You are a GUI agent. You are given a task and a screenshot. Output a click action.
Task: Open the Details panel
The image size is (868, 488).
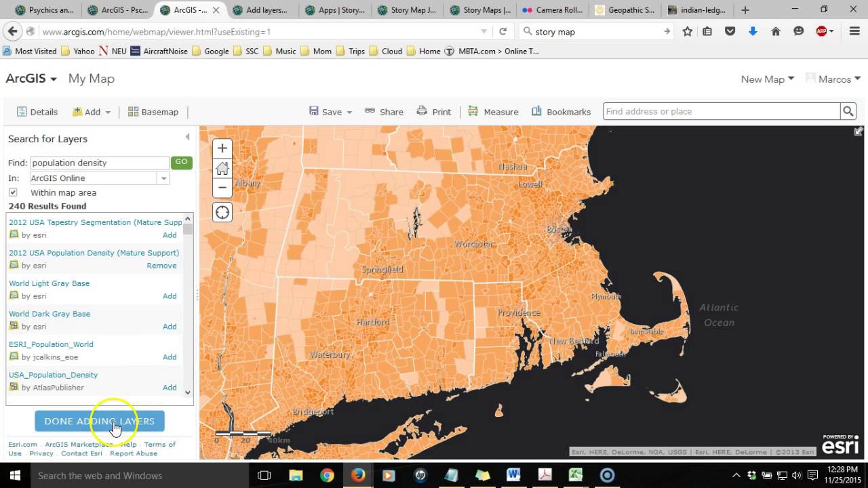(x=37, y=112)
